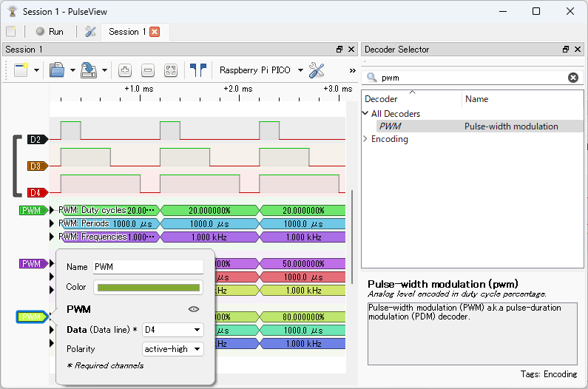Click the trace view vertical scrollbar

pyautogui.click(x=352, y=237)
